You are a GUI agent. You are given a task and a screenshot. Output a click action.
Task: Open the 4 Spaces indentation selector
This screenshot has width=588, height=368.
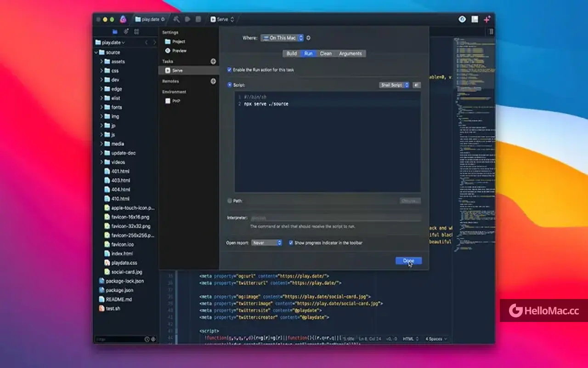(436, 339)
